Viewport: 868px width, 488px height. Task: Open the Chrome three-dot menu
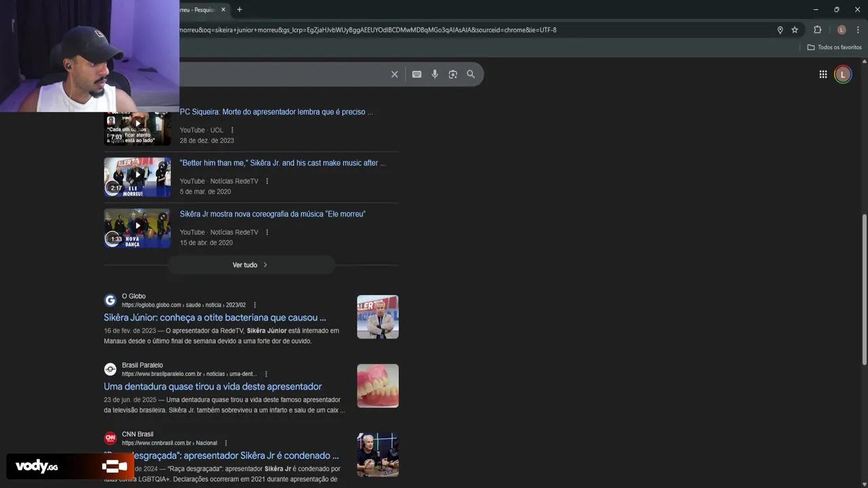click(x=858, y=30)
